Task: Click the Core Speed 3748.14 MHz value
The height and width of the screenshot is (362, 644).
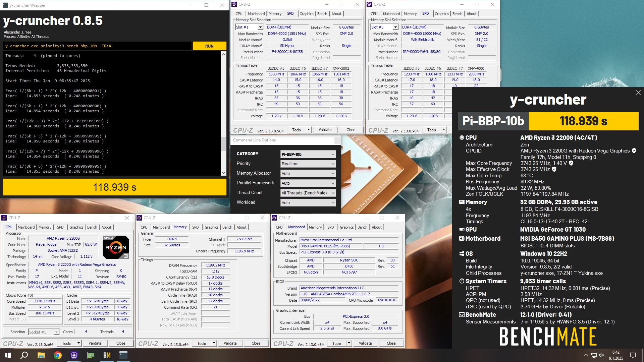Action: point(45,301)
